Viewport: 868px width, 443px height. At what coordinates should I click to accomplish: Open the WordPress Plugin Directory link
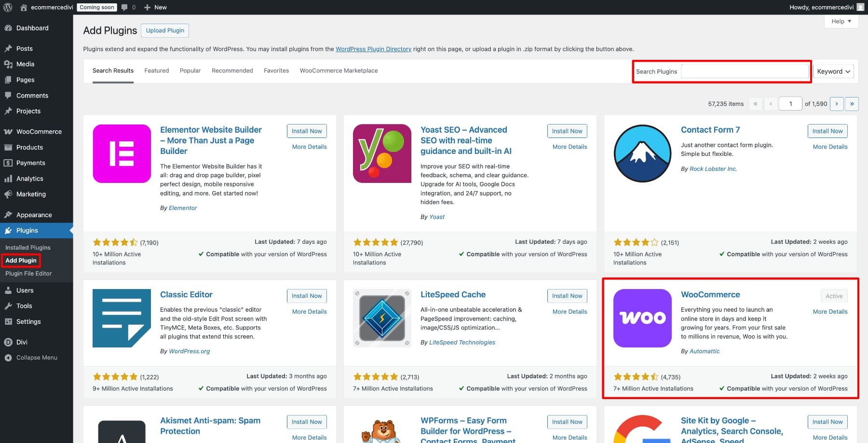tap(373, 49)
